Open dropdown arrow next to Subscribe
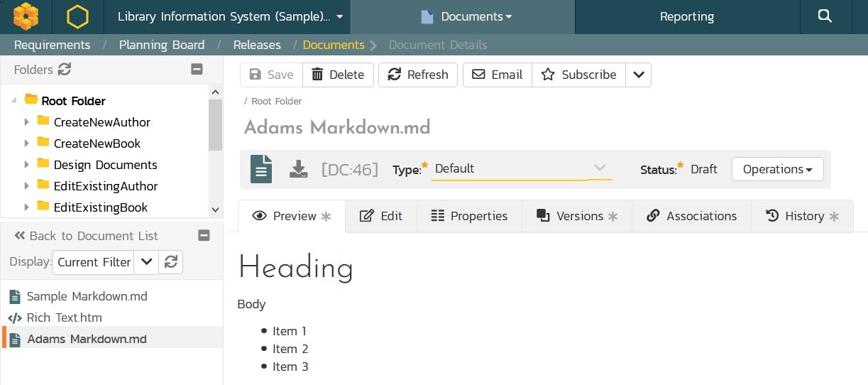This screenshot has height=385, width=868. (x=638, y=75)
